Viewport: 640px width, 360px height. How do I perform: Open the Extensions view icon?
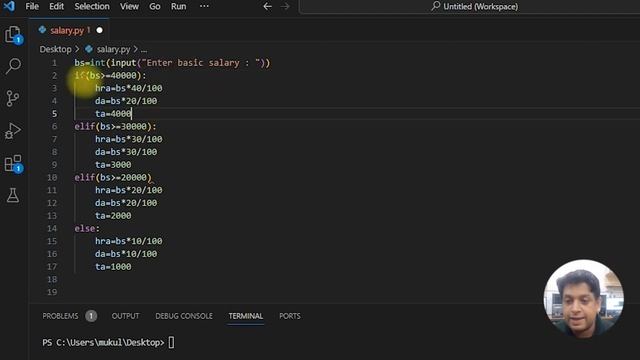13,163
